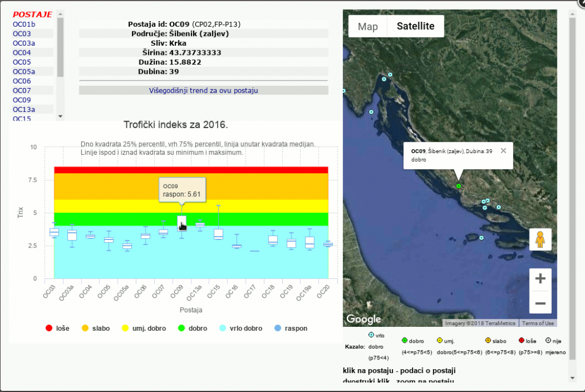
Task: Click the green OC09 station marker on map
Action: [458, 186]
